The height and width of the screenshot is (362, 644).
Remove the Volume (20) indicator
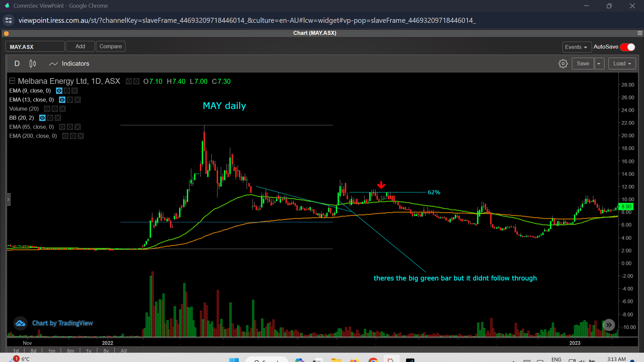[62, 109]
